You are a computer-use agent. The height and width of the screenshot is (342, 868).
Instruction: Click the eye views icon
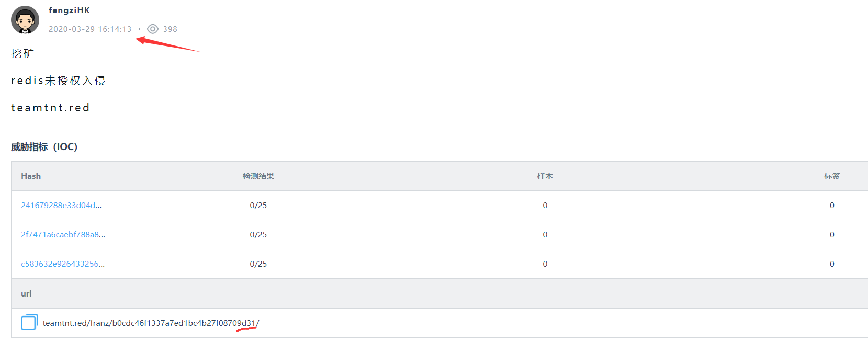point(153,29)
